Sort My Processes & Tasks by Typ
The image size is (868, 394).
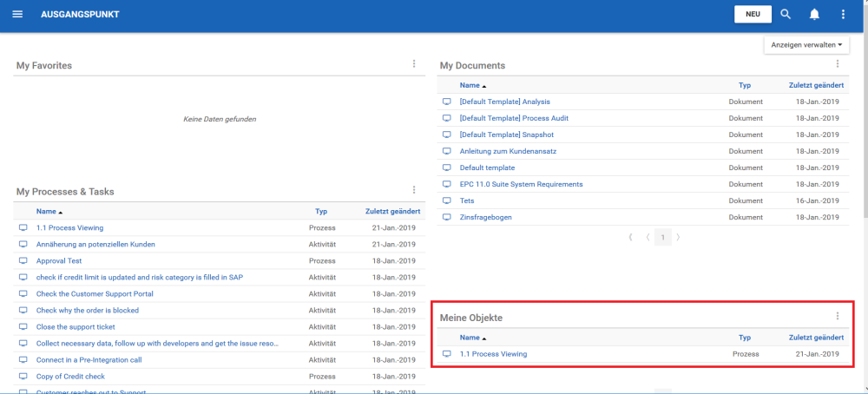[x=321, y=211]
